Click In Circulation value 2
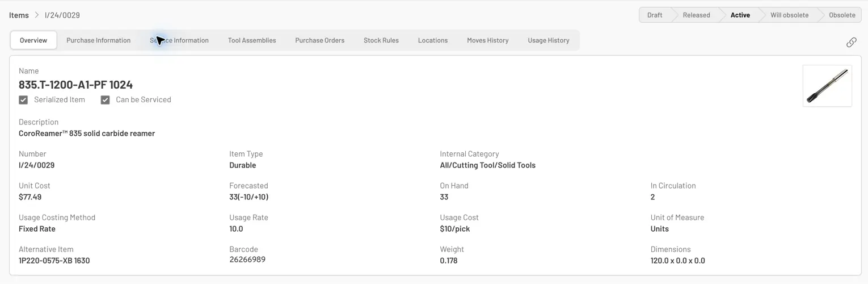Image resolution: width=868 pixels, height=284 pixels. pos(653,197)
